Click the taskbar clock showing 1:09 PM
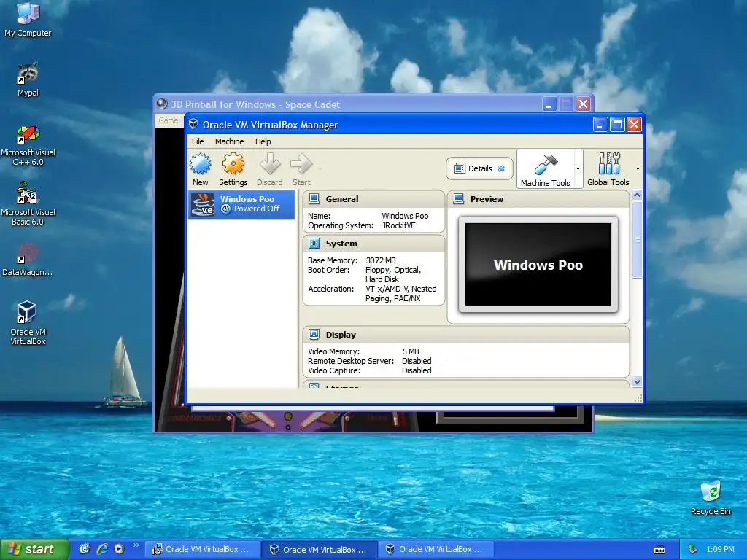This screenshot has width=747, height=560. [720, 549]
